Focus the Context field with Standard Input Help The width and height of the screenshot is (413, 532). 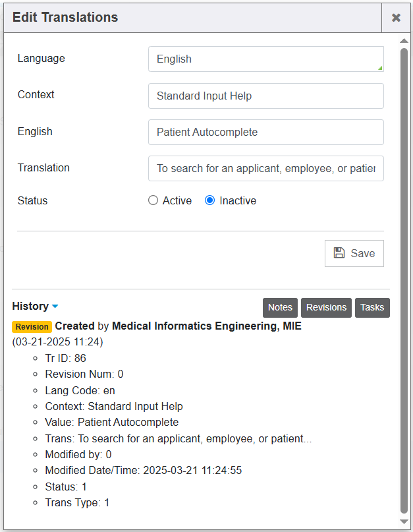click(x=265, y=96)
